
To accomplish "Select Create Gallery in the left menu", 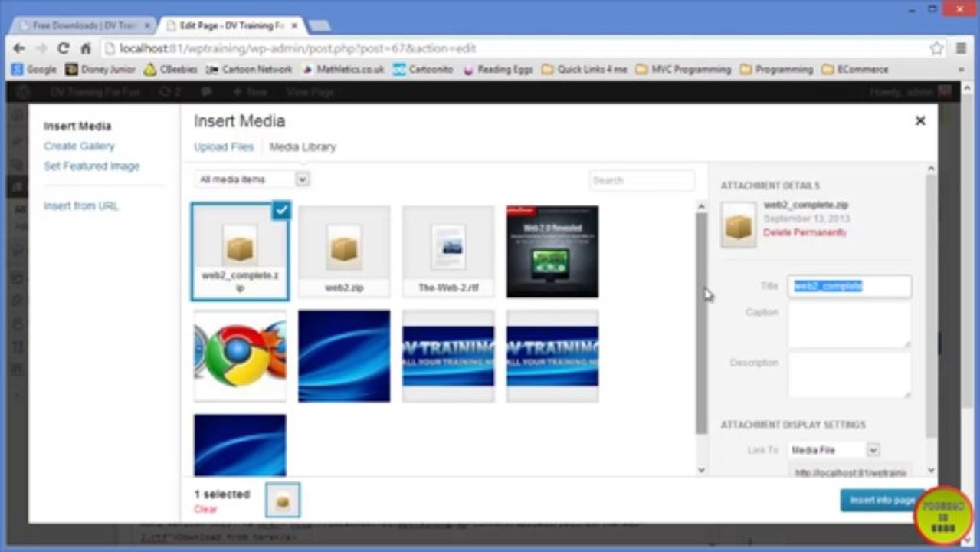I will (x=79, y=146).
